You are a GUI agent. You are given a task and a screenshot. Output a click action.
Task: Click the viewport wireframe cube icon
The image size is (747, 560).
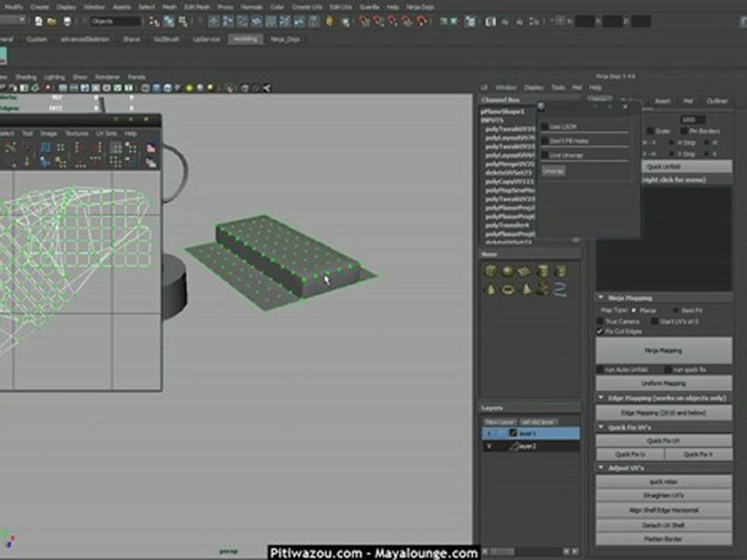click(x=146, y=88)
